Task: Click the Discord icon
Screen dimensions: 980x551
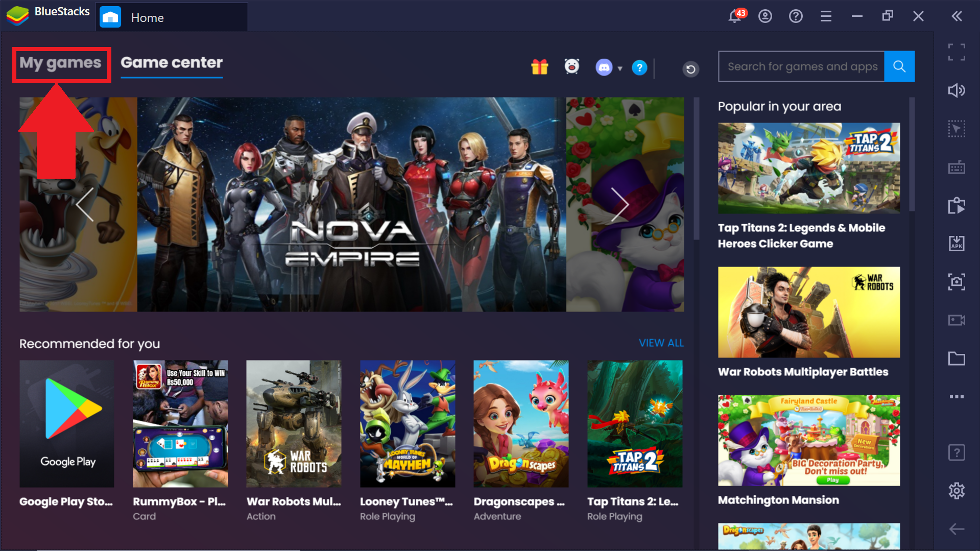Action: click(x=604, y=67)
